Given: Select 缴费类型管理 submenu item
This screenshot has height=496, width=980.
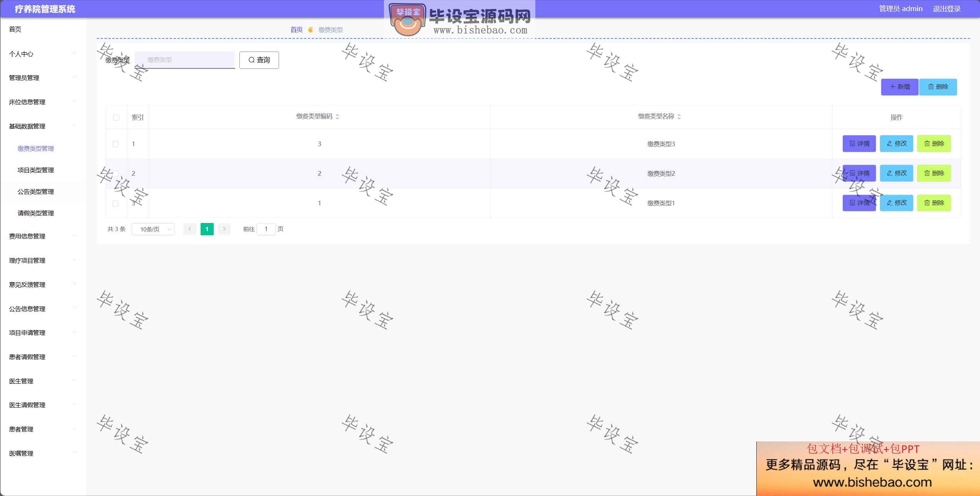Looking at the screenshot, I should 43,148.
